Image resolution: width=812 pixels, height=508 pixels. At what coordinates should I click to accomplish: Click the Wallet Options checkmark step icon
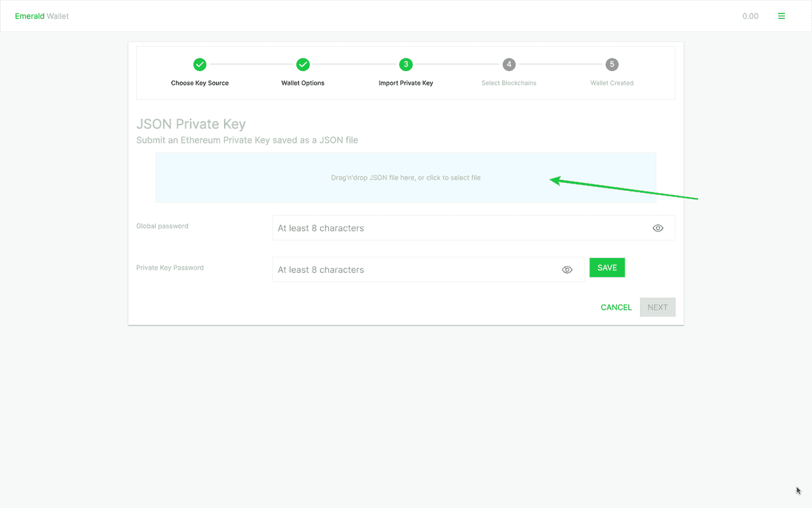(x=303, y=64)
